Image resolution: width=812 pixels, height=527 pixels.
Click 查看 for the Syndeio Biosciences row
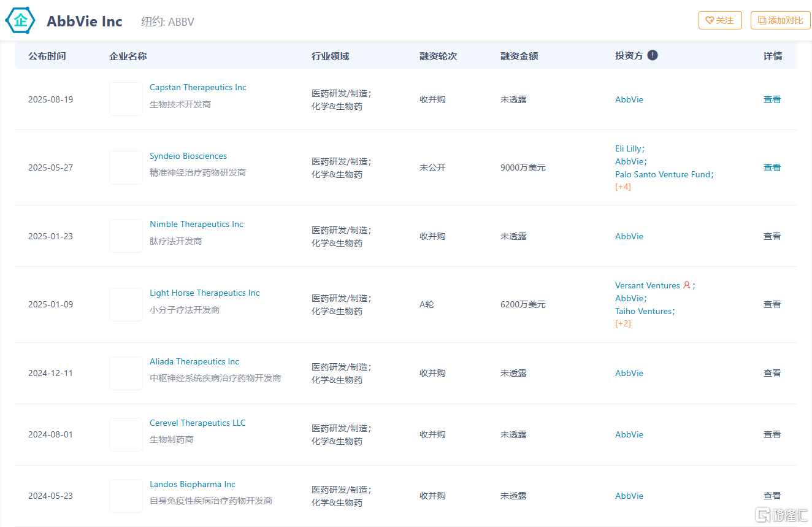point(772,167)
